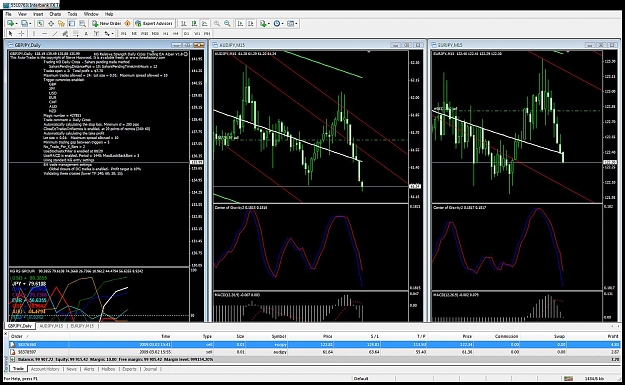This screenshot has width=625, height=385.
Task: Toggle the Chart Shift icon
Action: [x=251, y=24]
